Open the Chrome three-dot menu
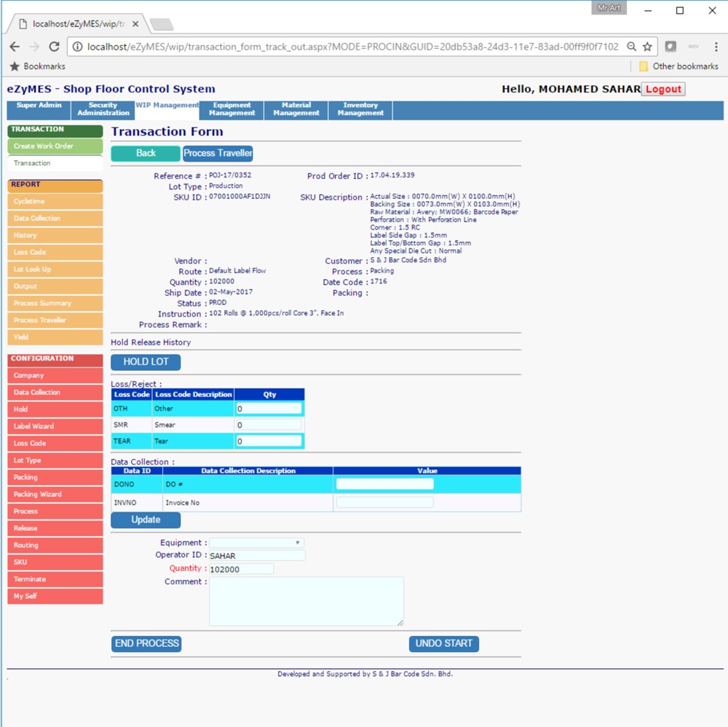Viewport: 728px width, 727px height. [x=716, y=47]
